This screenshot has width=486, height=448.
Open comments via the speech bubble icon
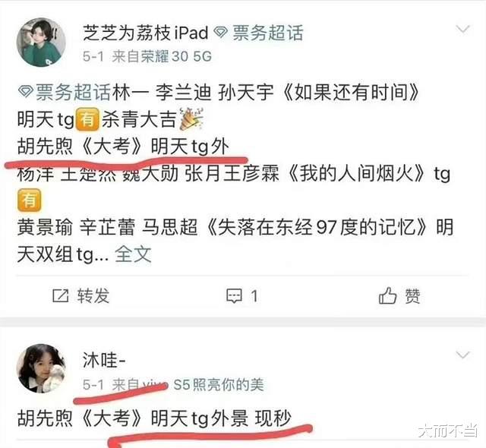(234, 296)
